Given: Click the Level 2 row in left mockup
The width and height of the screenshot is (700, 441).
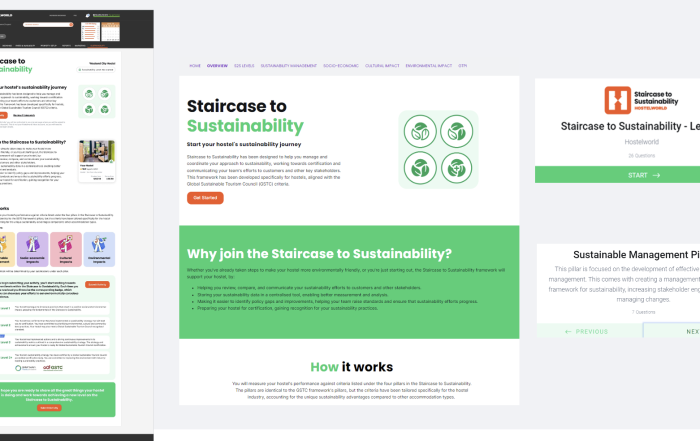Looking at the screenshot, I should click(x=54, y=325).
